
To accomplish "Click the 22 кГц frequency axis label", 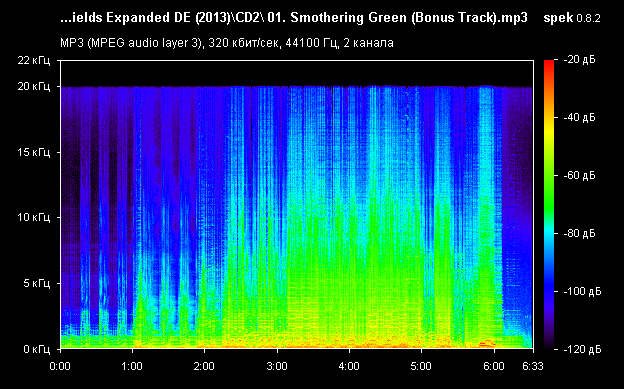I will (x=33, y=60).
